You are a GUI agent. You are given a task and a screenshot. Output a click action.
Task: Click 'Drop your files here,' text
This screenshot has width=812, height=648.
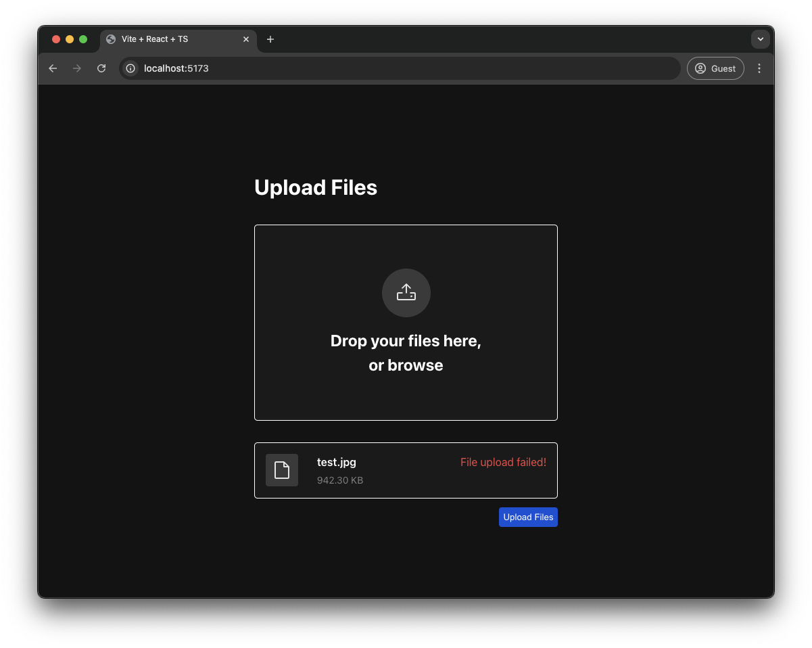(x=406, y=341)
